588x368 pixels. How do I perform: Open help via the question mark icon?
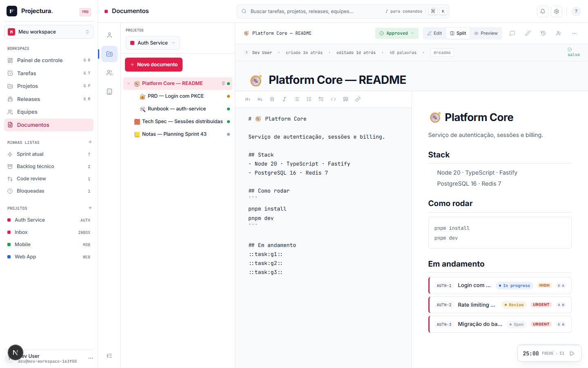(576, 11)
